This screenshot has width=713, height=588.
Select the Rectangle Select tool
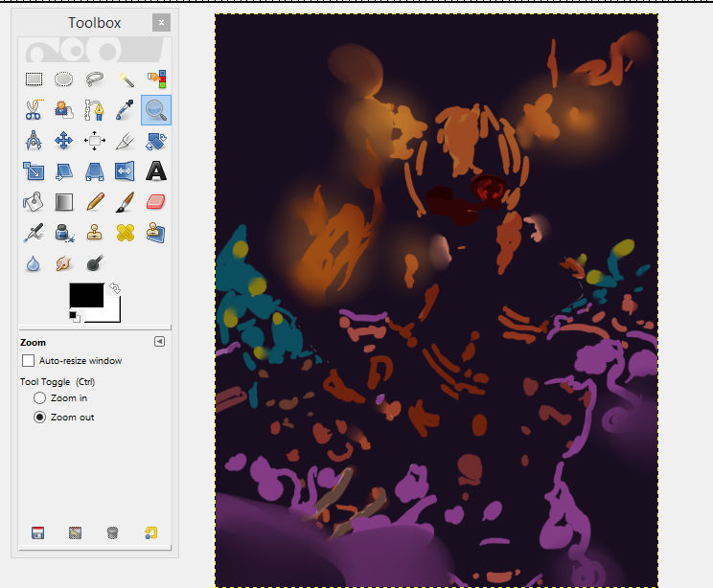pyautogui.click(x=34, y=79)
